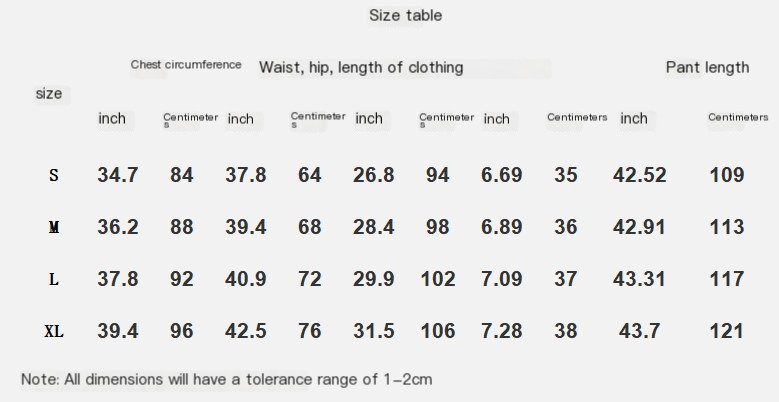Click the tolerance range note text
Screen dimensions: 779x402
click(227, 380)
